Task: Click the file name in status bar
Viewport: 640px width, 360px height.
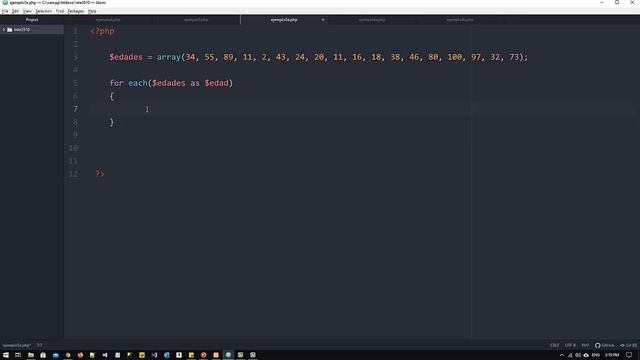Action: click(x=17, y=345)
